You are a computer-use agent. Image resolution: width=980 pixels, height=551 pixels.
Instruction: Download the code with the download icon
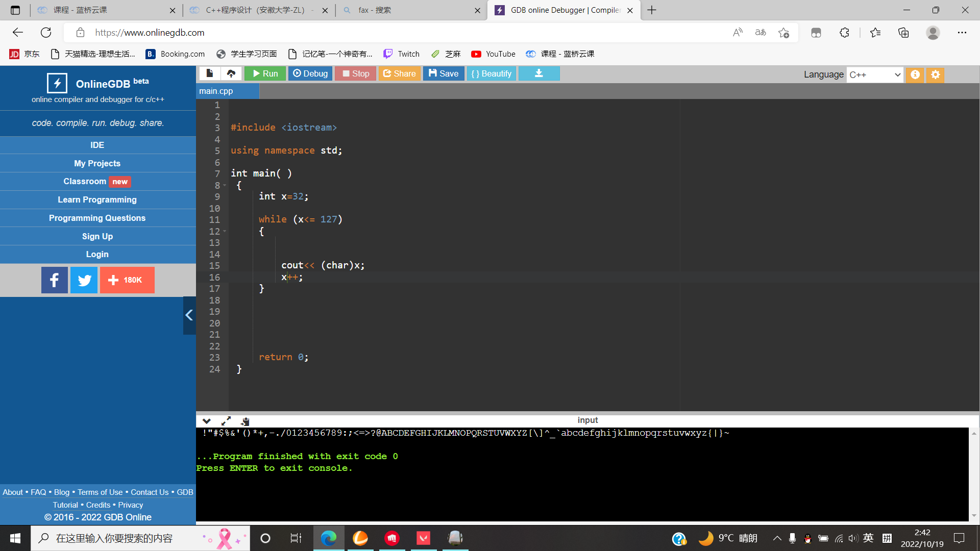tap(539, 73)
